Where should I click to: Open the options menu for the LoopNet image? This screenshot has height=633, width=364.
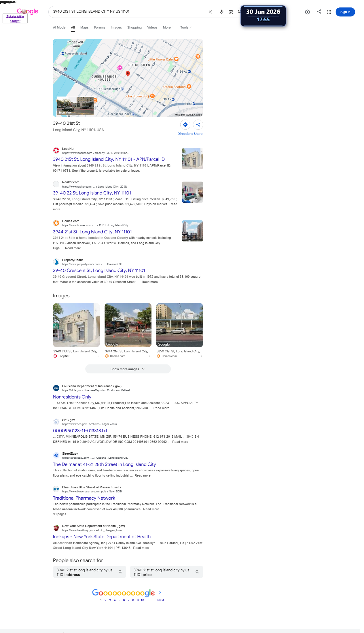point(98,356)
